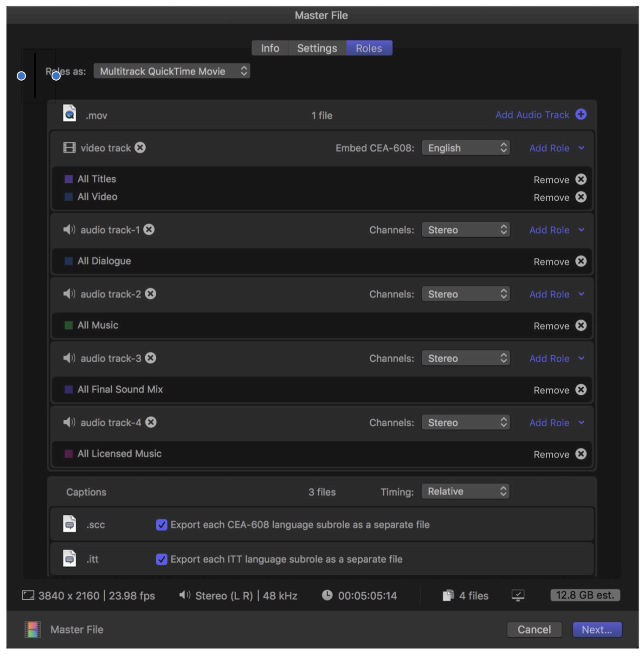Click the Cancel button
Viewport: 644px width, 654px height.
point(534,629)
